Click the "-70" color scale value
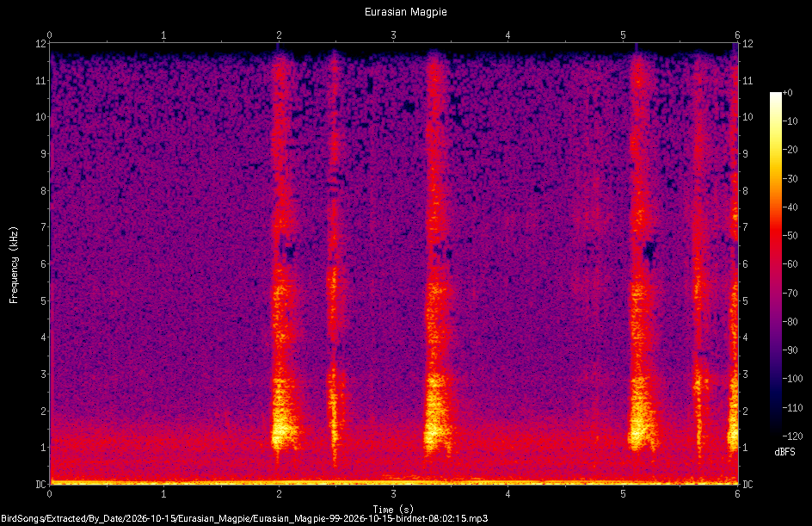This screenshot has width=812, height=526. tap(790, 294)
